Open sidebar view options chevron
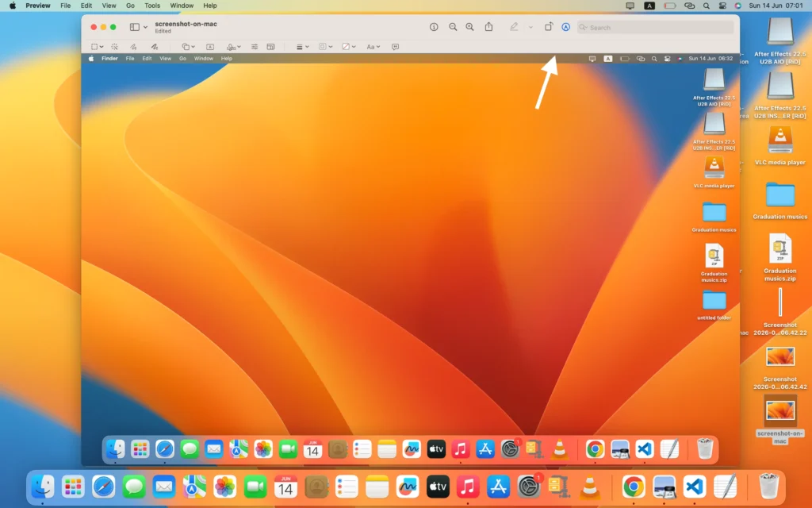 [x=146, y=27]
